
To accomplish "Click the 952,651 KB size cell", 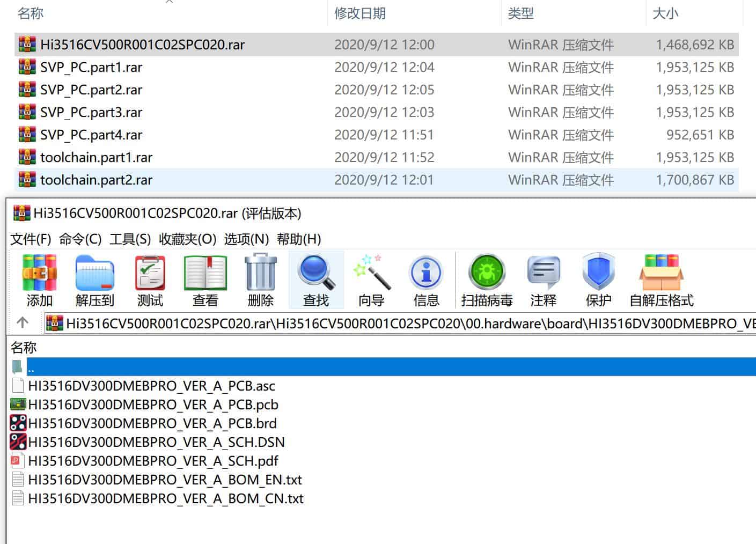I will (x=700, y=135).
